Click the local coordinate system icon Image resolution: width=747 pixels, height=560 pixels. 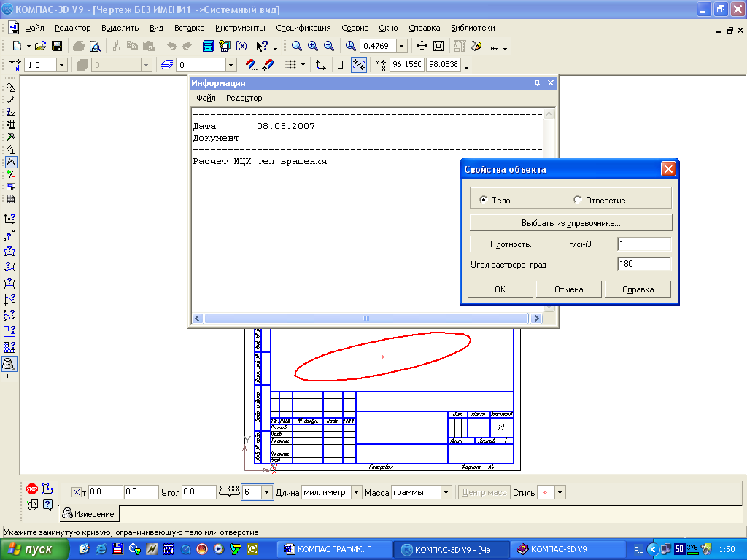[321, 65]
